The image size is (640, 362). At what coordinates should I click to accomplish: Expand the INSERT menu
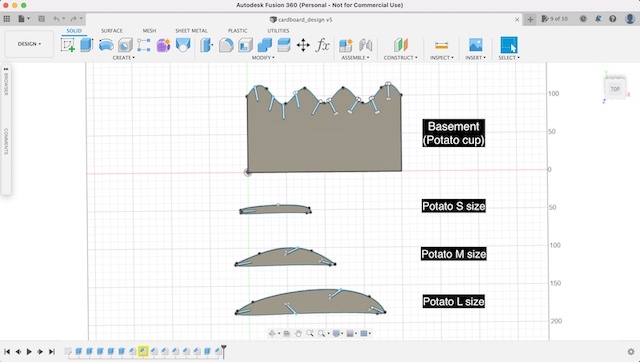pyautogui.click(x=476, y=58)
